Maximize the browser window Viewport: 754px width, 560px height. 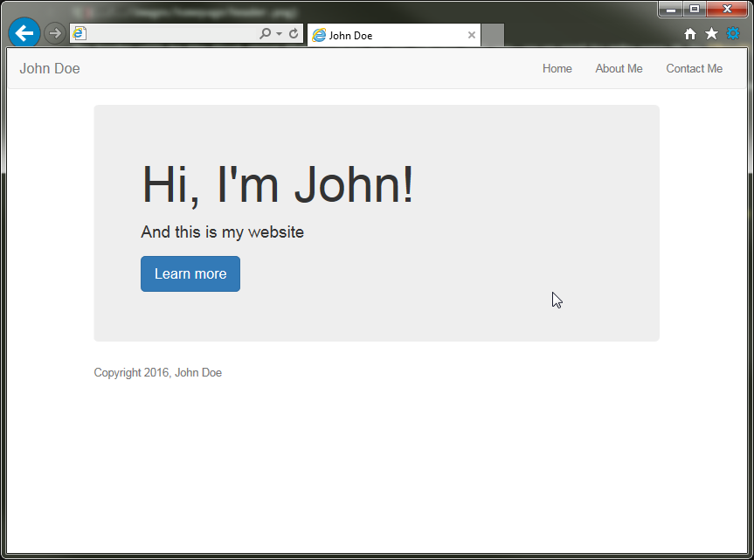click(x=695, y=9)
